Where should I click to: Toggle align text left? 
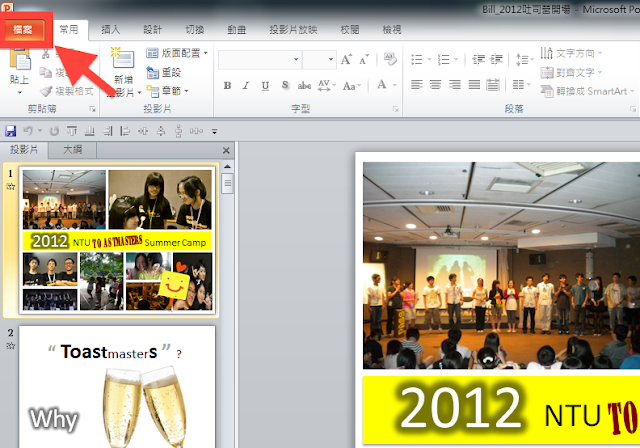coord(416,85)
